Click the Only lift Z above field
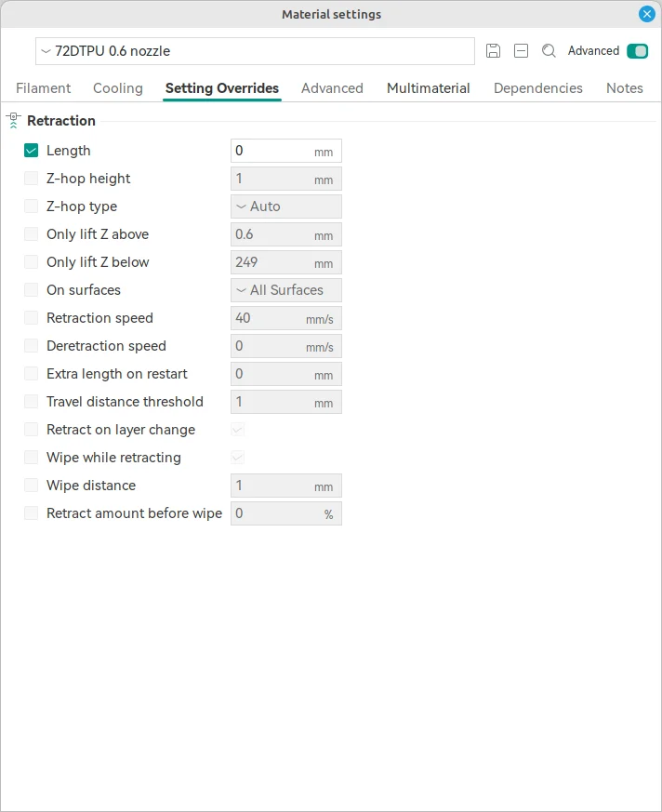Screen dimensions: 662x812 pyautogui.click(x=286, y=234)
